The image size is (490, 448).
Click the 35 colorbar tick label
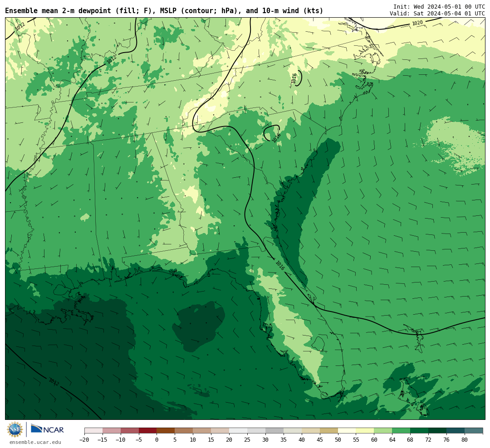(284, 440)
